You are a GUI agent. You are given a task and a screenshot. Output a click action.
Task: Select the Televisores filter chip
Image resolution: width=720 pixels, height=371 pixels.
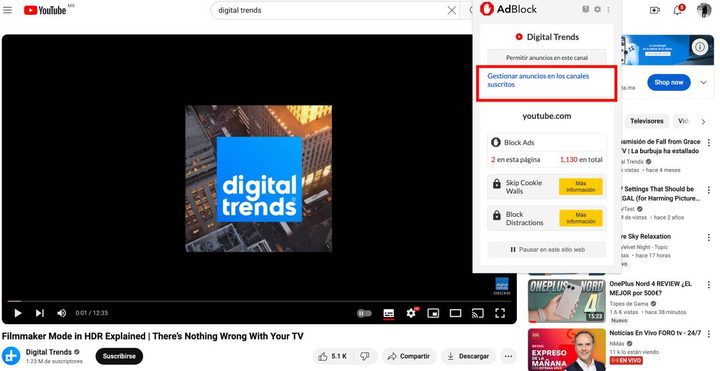pyautogui.click(x=647, y=121)
